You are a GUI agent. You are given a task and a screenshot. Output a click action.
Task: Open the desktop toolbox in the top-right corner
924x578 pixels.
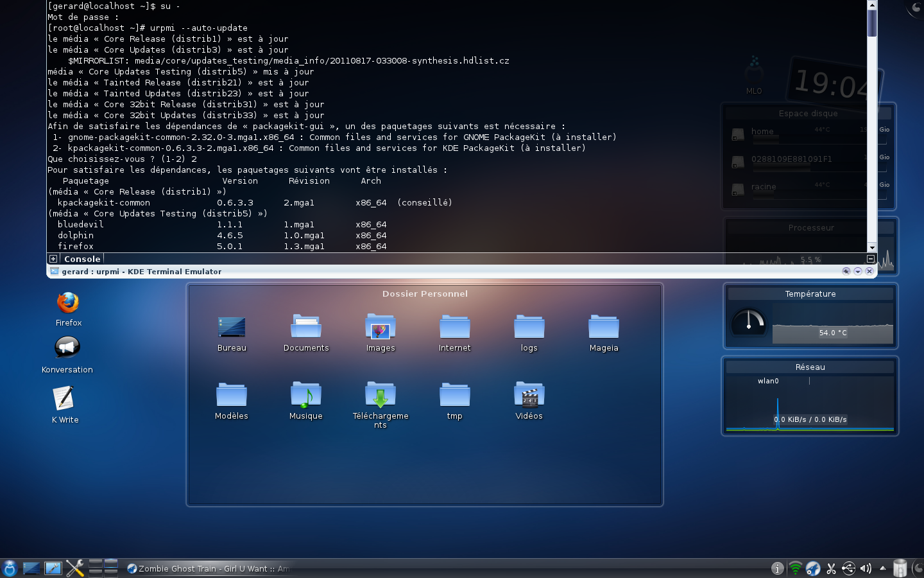click(x=915, y=8)
